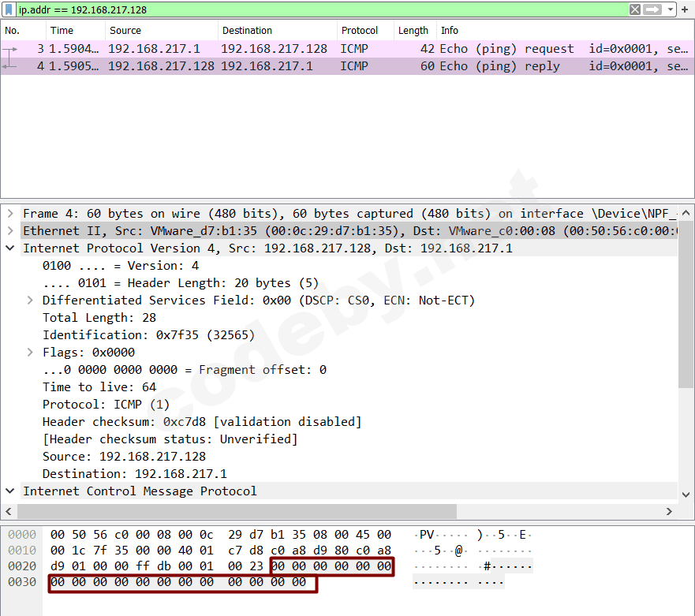Select Destination: 192.168.217.1 detail line

coord(134,474)
